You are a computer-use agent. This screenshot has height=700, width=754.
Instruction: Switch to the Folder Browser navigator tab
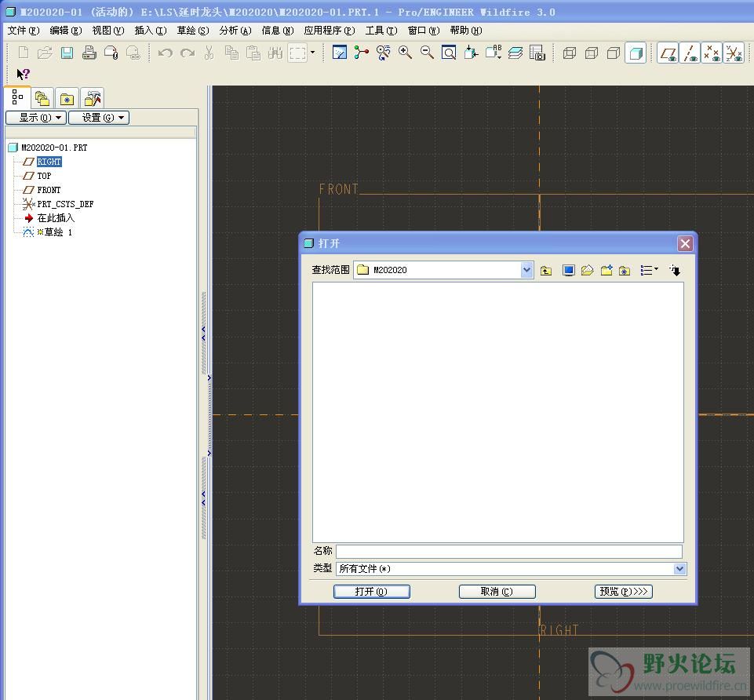point(42,99)
